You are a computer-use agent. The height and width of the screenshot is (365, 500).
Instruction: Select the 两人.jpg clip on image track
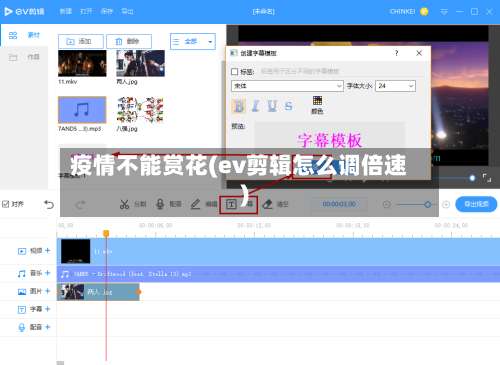pyautogui.click(x=98, y=292)
